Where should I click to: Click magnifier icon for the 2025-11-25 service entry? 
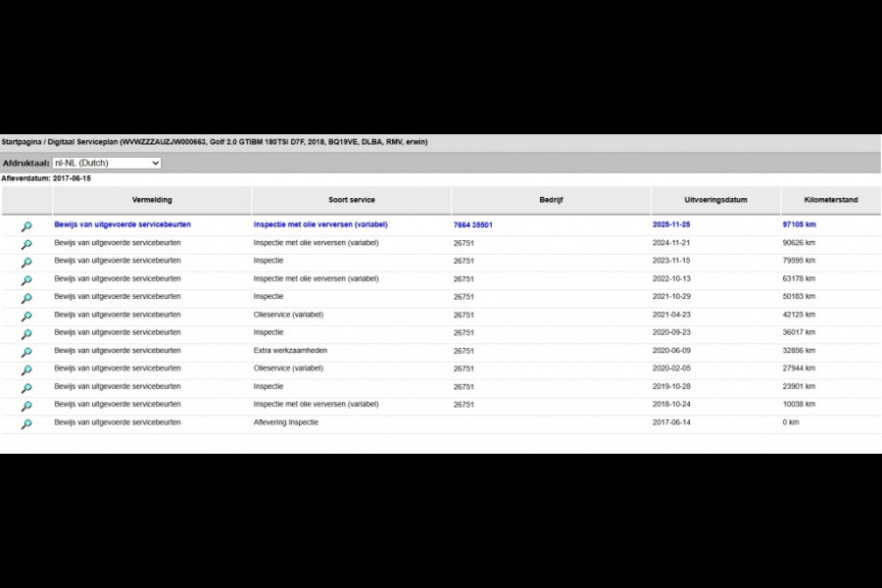(x=26, y=226)
